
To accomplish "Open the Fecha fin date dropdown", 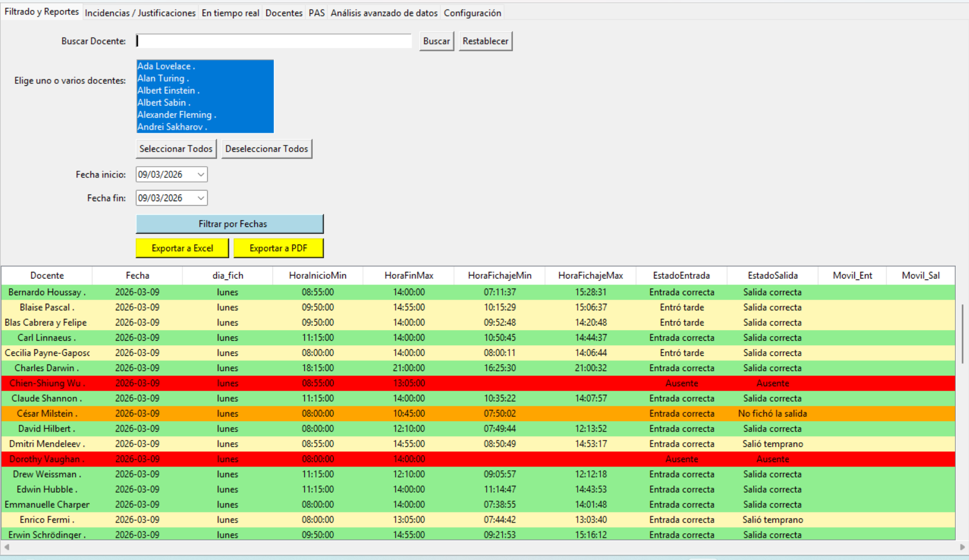I will [x=201, y=198].
